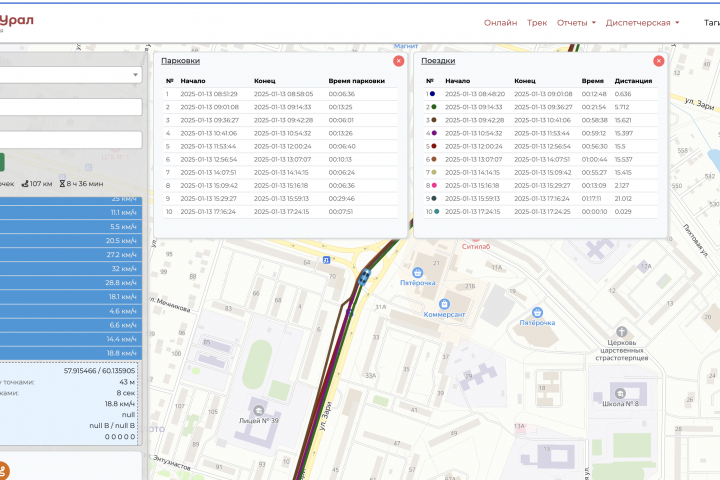Open the Диспетчерская dropdown menu
The image size is (720, 480).
click(642, 23)
